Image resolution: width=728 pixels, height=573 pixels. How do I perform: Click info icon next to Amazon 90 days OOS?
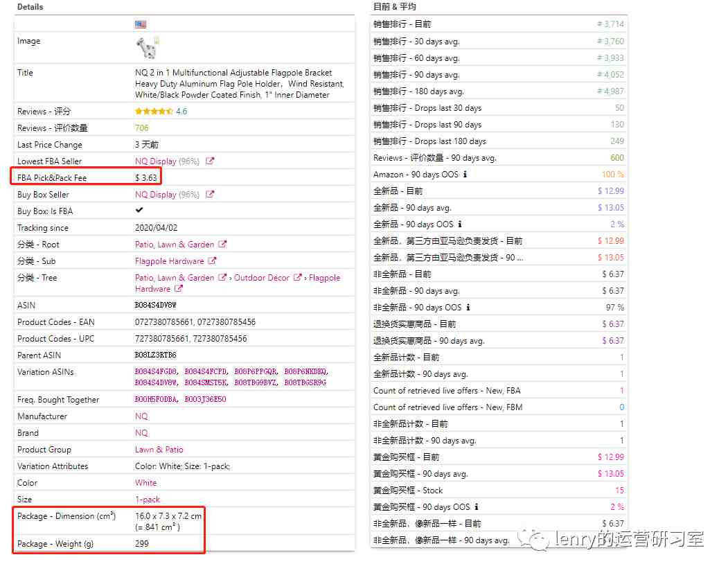[x=465, y=175]
